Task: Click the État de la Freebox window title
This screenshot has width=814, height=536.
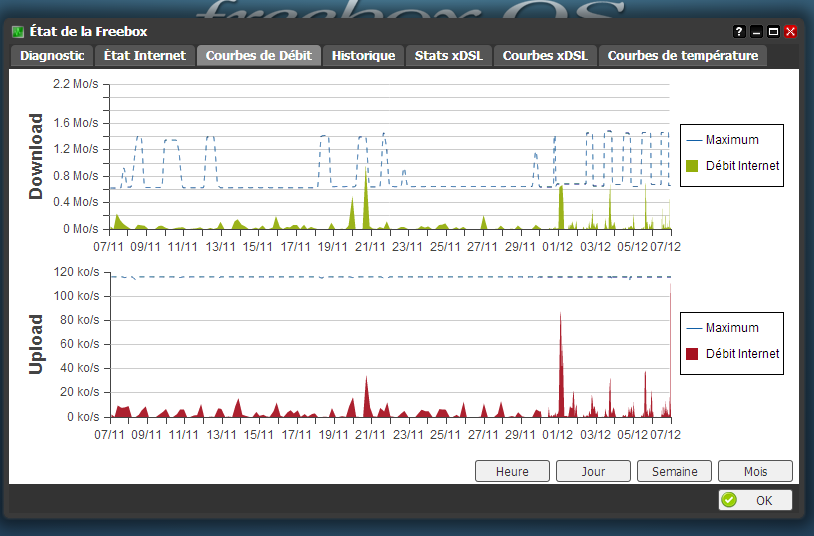Action: (88, 32)
